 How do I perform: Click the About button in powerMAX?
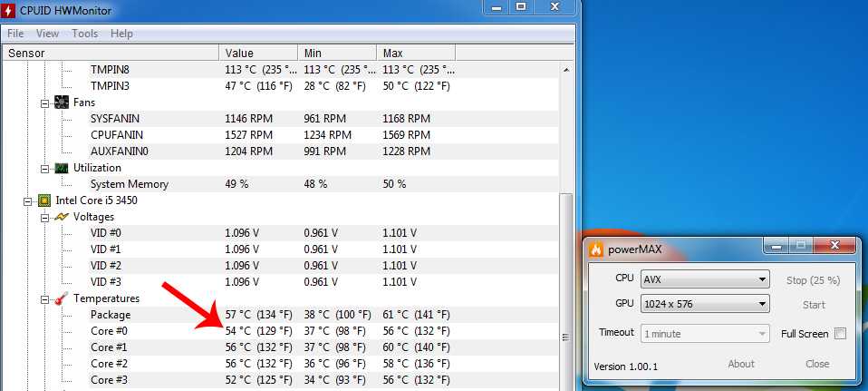[740, 364]
